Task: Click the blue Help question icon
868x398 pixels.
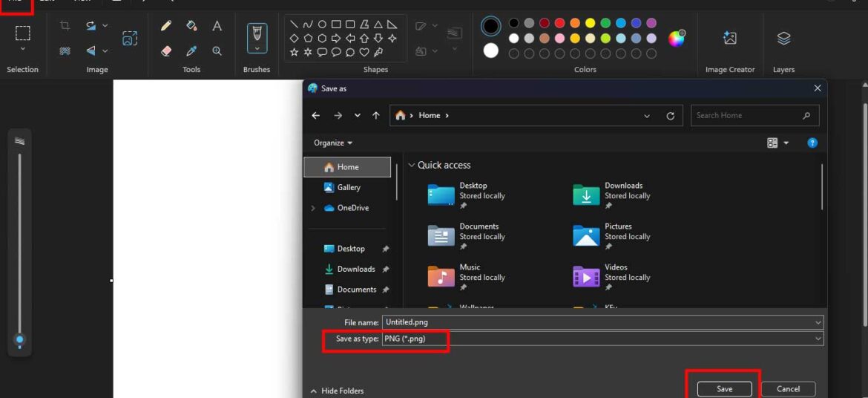Action: tap(812, 143)
